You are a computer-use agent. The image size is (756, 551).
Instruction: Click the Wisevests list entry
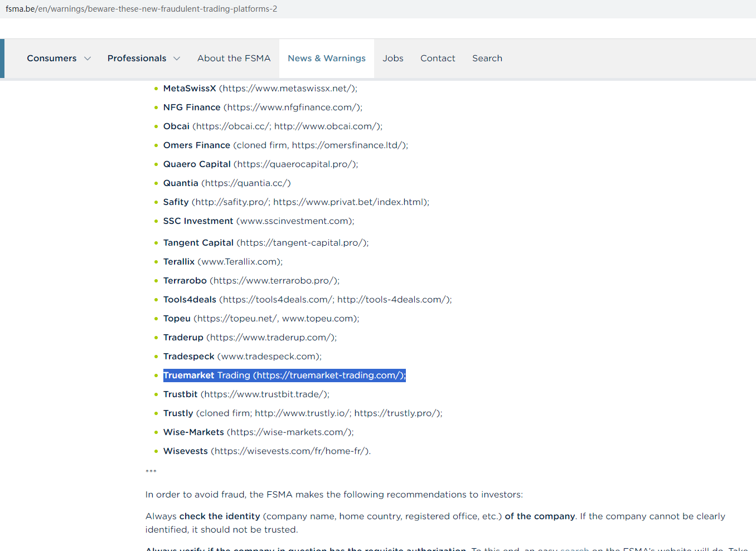[x=267, y=451]
